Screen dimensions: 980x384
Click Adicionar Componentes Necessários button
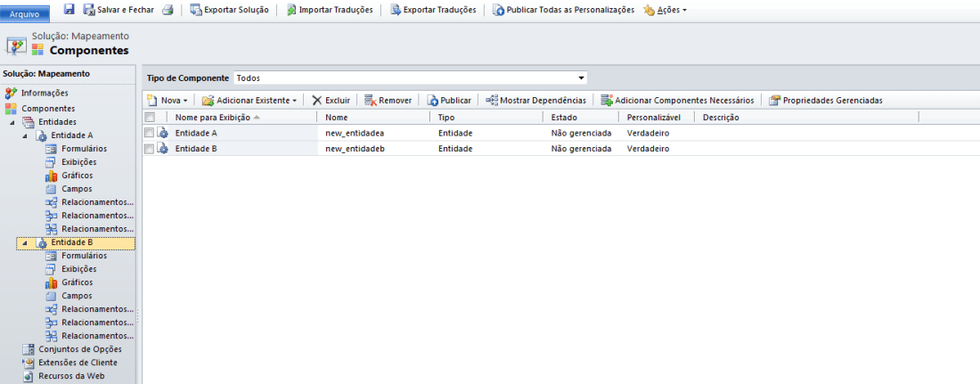pyautogui.click(x=677, y=101)
